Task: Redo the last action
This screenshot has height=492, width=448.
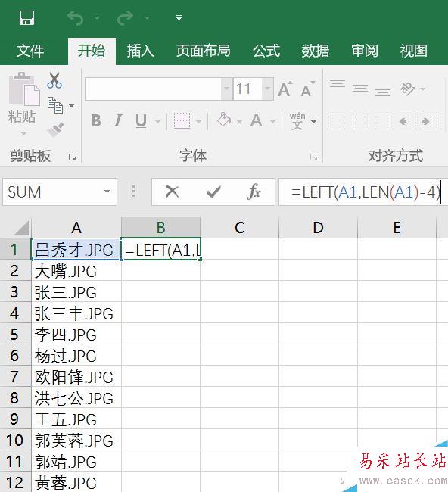Action: point(125,18)
